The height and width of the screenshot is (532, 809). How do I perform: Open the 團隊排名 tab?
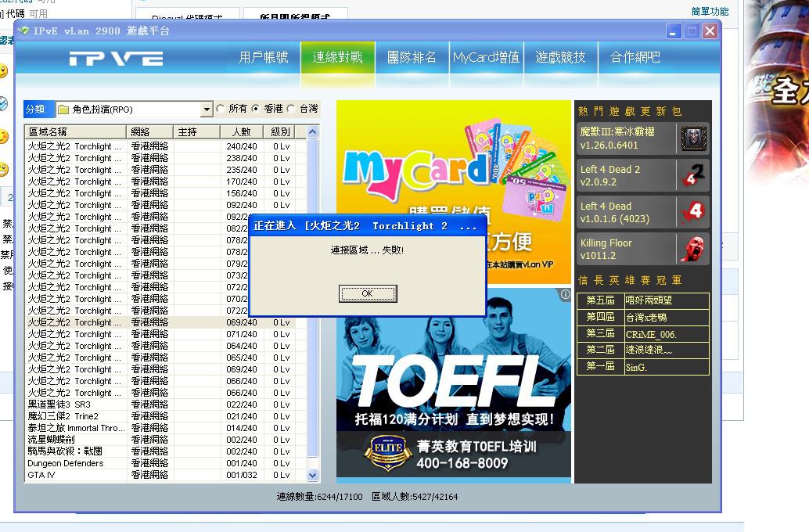pos(412,57)
